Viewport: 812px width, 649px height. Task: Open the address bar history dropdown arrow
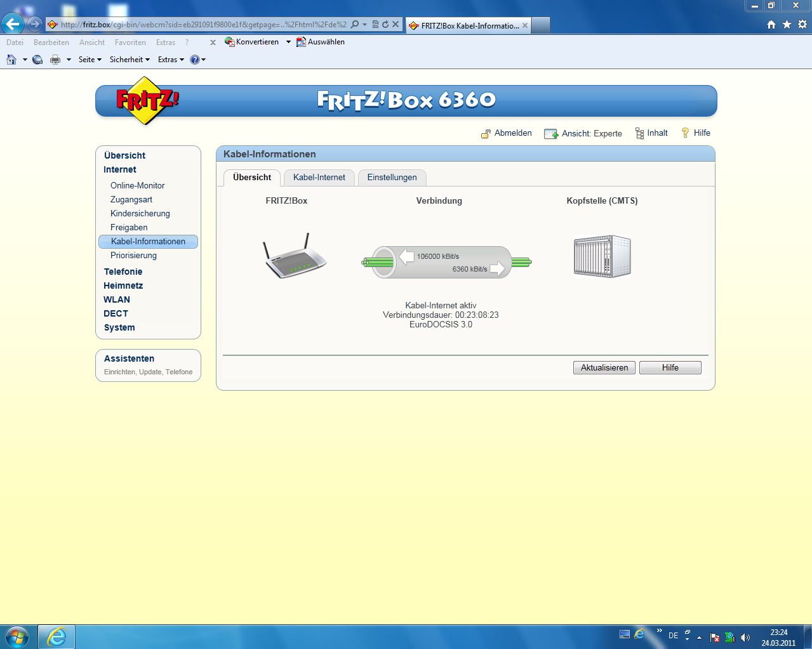click(x=365, y=25)
